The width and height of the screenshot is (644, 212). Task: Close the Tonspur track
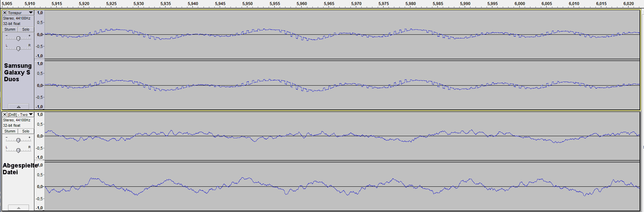coord(5,13)
